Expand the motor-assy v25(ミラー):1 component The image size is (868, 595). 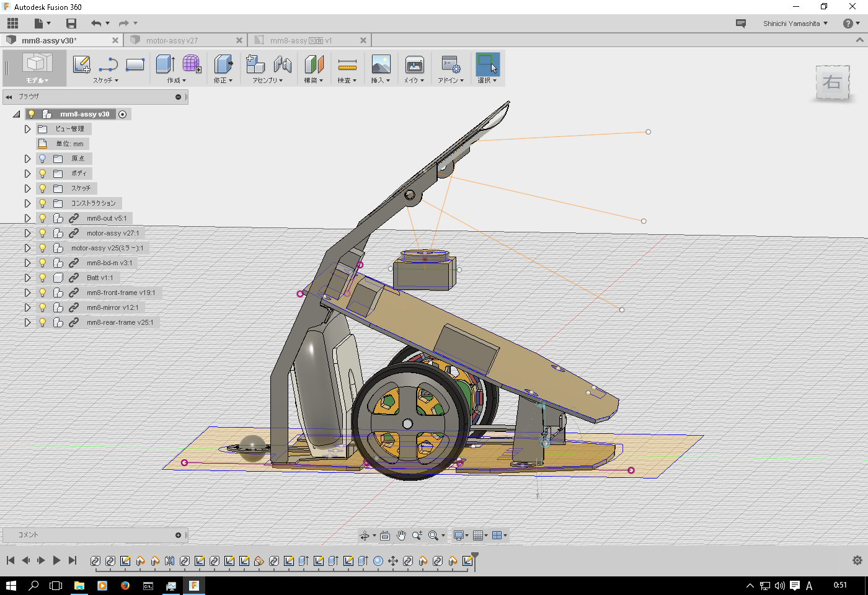(27, 248)
